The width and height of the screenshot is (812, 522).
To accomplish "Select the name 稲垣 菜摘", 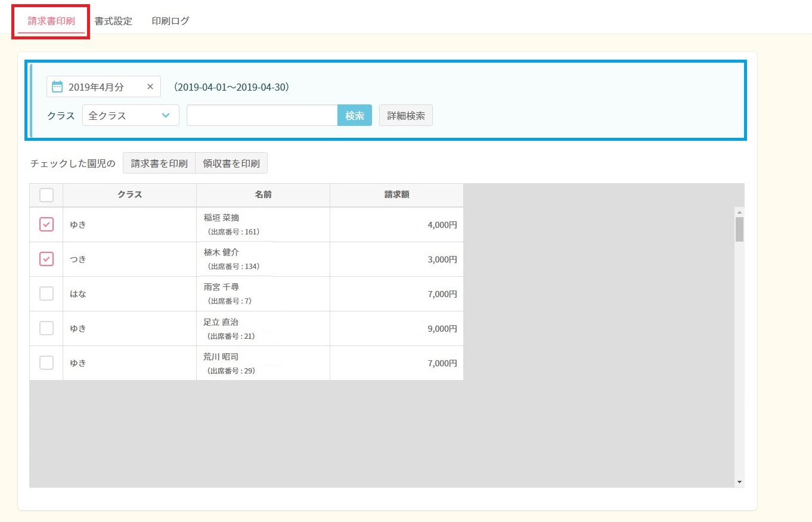I will 221,218.
